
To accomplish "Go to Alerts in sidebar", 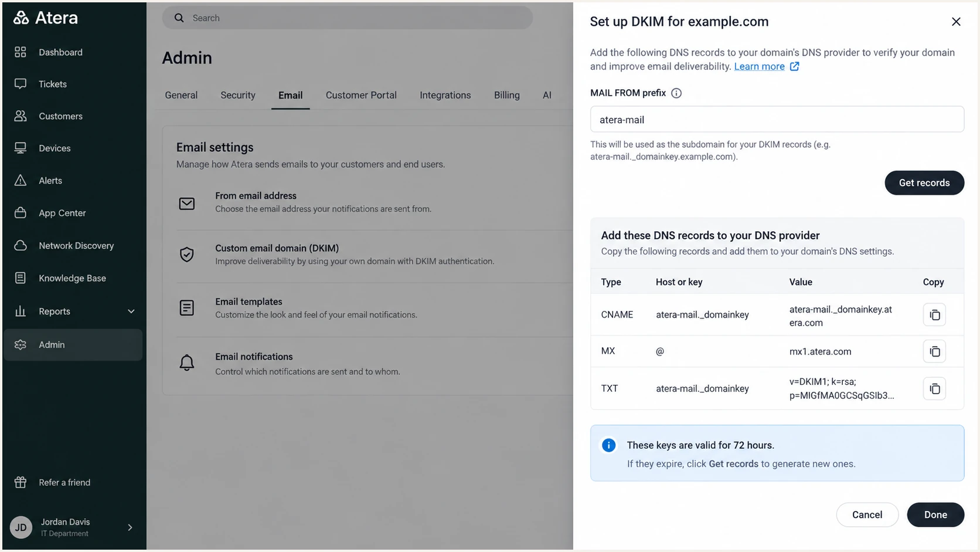I will coord(50,181).
